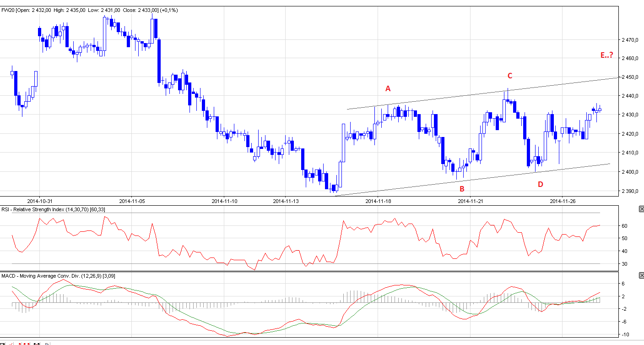Click the 2 450,0 price axis label
This screenshot has height=345, width=644.
coord(630,77)
